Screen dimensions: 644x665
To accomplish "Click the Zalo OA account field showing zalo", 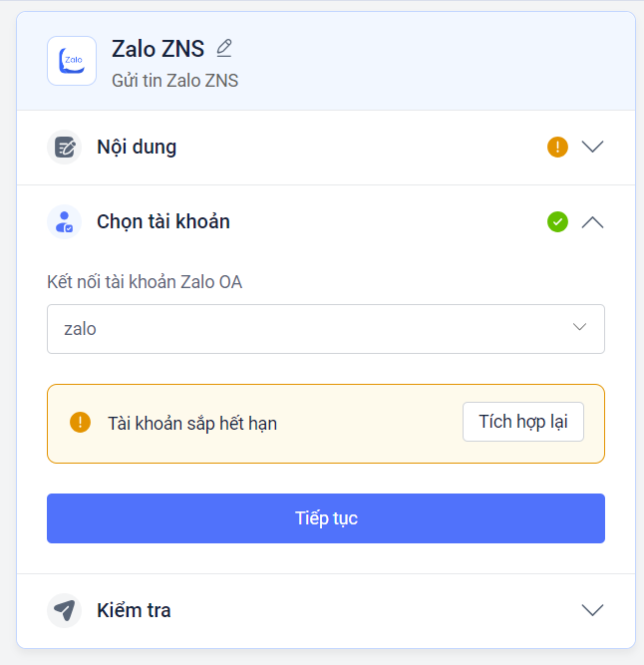I will (x=299, y=329).
